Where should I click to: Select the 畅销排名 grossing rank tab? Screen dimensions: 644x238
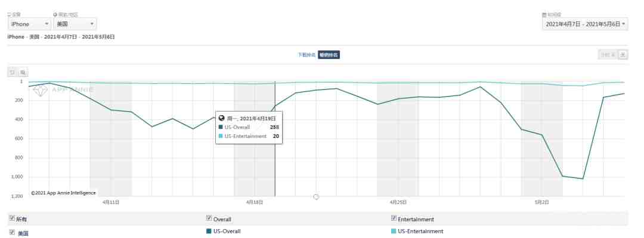[x=329, y=55]
